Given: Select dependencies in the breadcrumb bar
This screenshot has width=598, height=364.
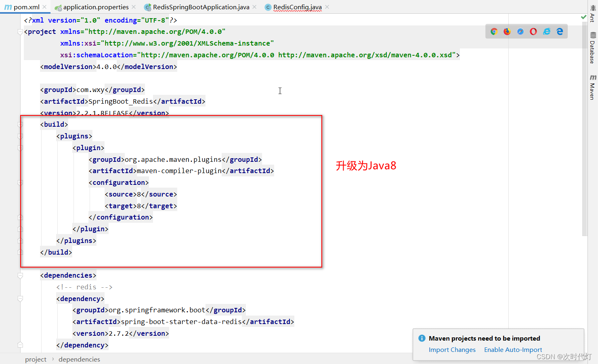Looking at the screenshot, I should click(x=79, y=359).
